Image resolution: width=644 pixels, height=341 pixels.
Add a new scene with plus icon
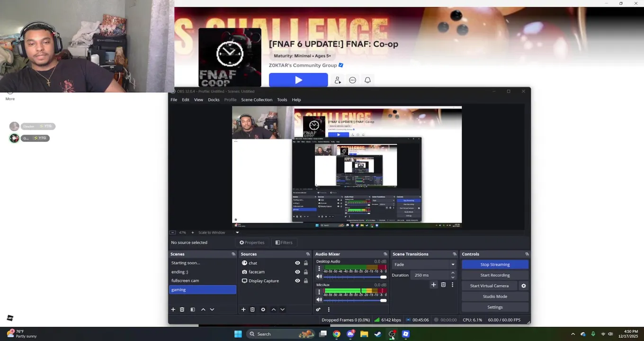pyautogui.click(x=173, y=309)
